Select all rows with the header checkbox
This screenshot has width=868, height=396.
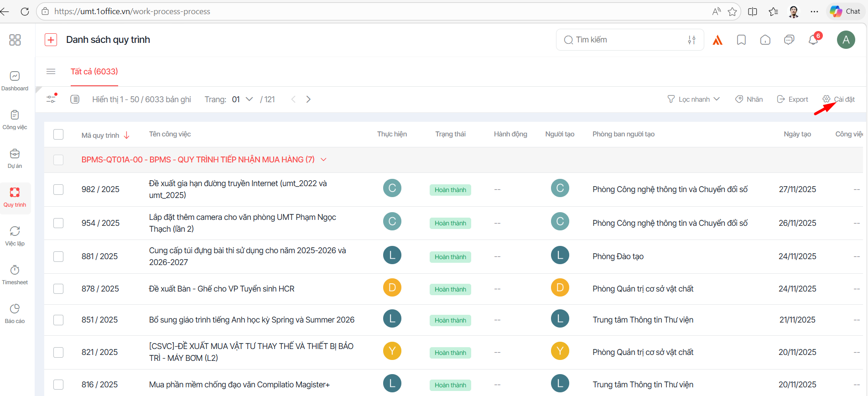[x=58, y=135]
